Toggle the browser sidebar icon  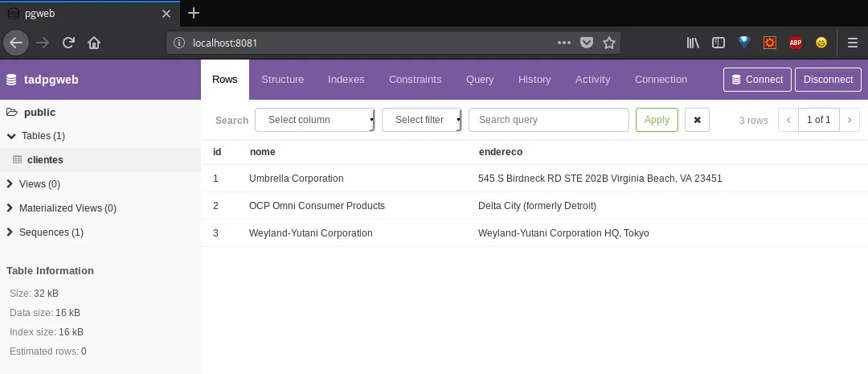pyautogui.click(x=718, y=43)
